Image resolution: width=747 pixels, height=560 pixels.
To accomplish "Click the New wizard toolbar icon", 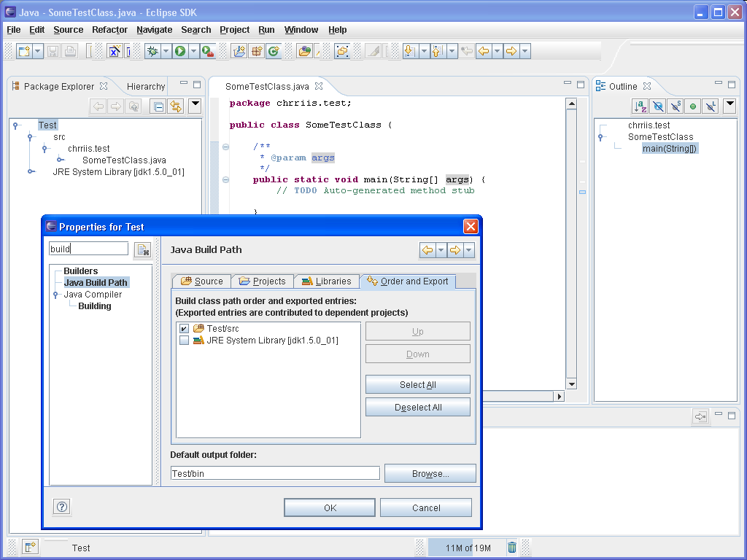I will [x=24, y=51].
